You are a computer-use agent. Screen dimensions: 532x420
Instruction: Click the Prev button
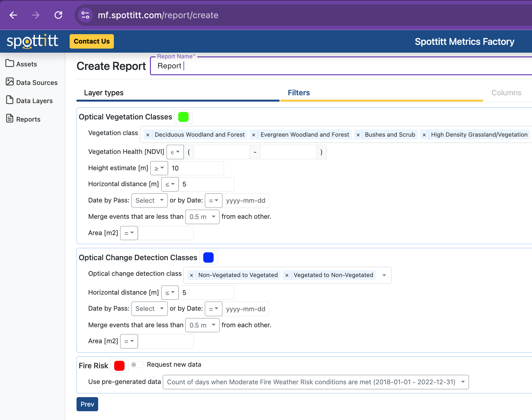(87, 404)
